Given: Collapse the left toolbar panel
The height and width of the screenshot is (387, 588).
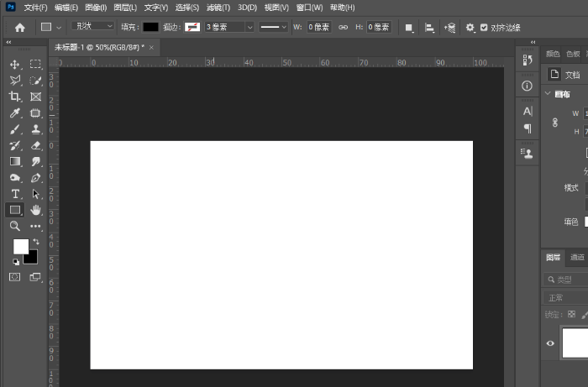Looking at the screenshot, I should [8, 42].
